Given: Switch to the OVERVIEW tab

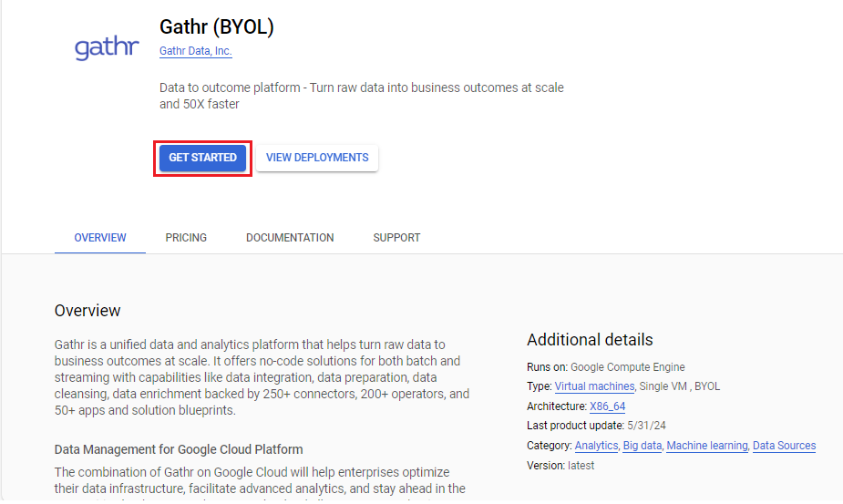Looking at the screenshot, I should pos(100,238).
